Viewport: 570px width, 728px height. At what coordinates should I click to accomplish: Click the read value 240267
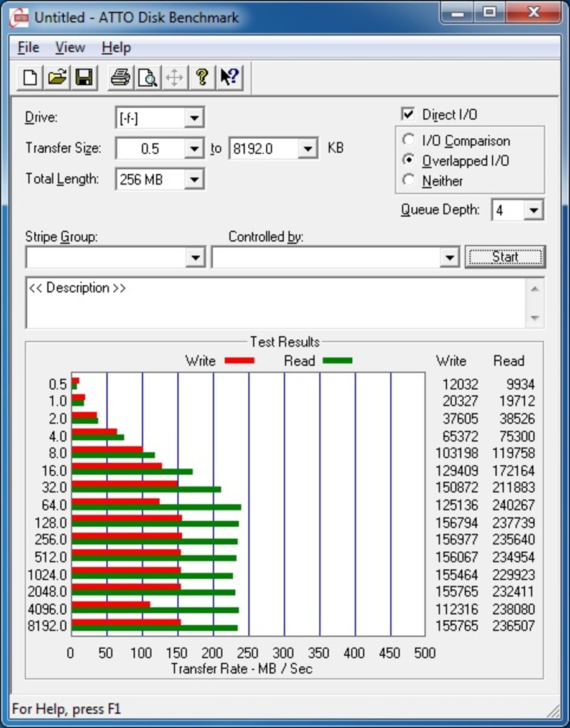point(513,504)
